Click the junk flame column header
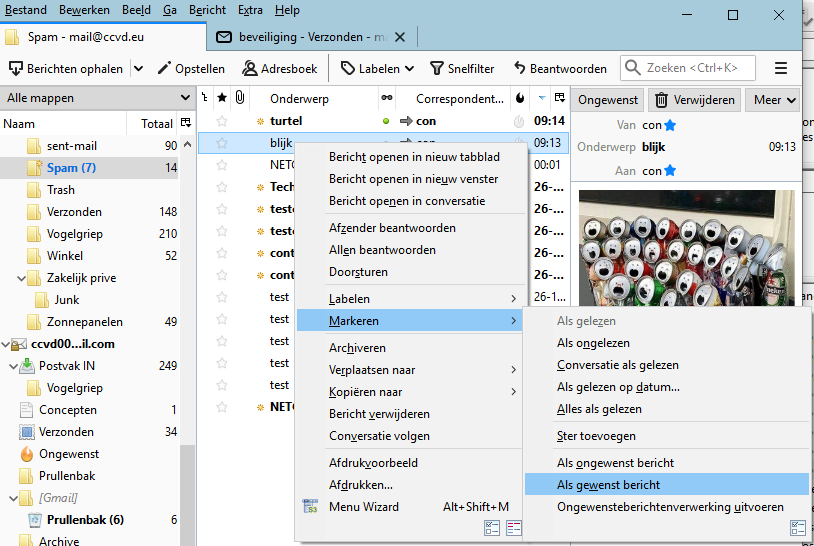This screenshot has height=546, width=814. 519,99
